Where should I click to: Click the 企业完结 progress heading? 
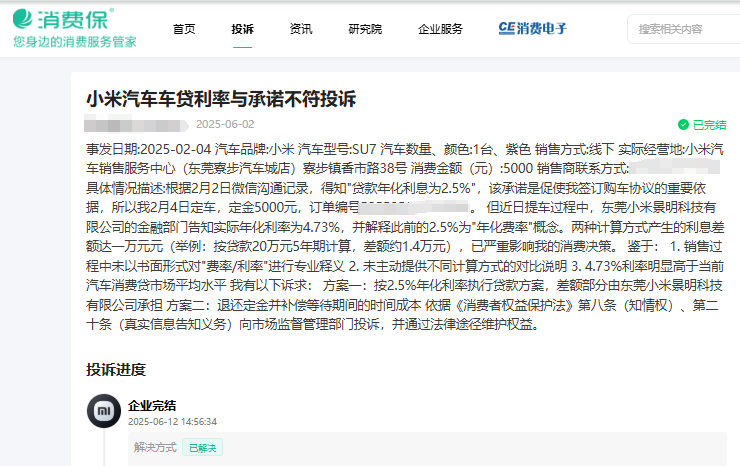coord(152,406)
